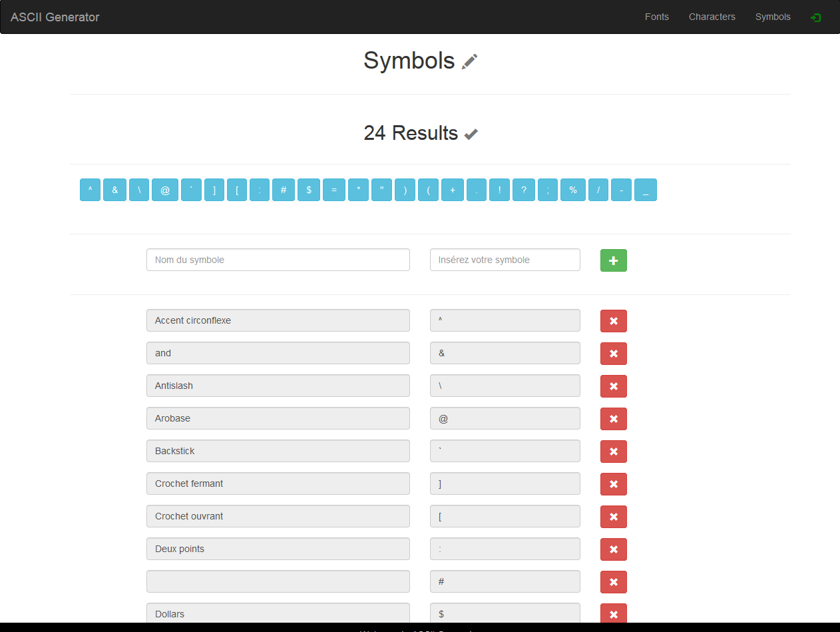Image resolution: width=840 pixels, height=632 pixels.
Task: Select the double quote symbol chip
Action: coord(382,190)
